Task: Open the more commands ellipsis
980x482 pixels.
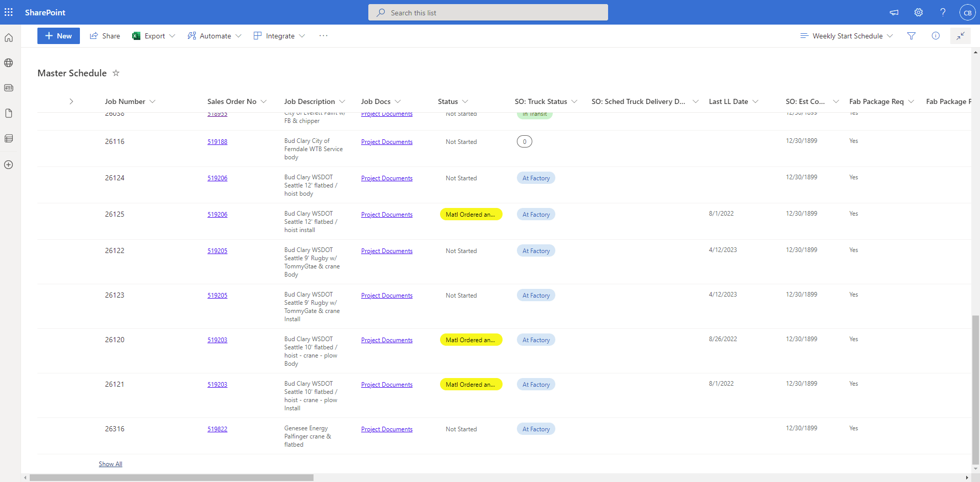Action: tap(323, 36)
